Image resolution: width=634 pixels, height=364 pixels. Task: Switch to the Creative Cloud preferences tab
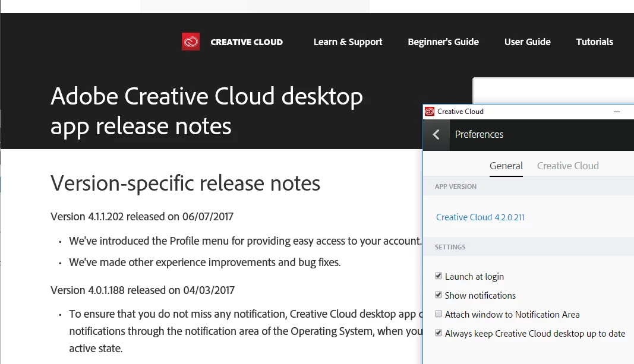(x=567, y=166)
